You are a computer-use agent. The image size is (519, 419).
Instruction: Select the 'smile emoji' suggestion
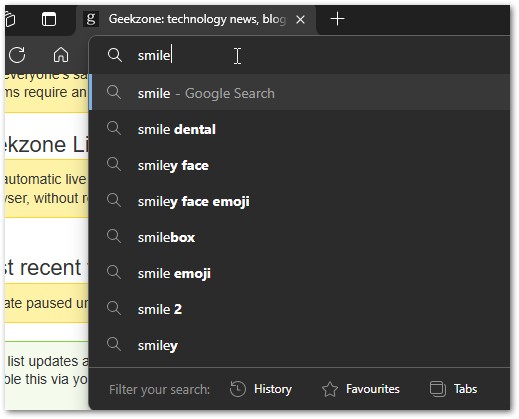point(300,273)
